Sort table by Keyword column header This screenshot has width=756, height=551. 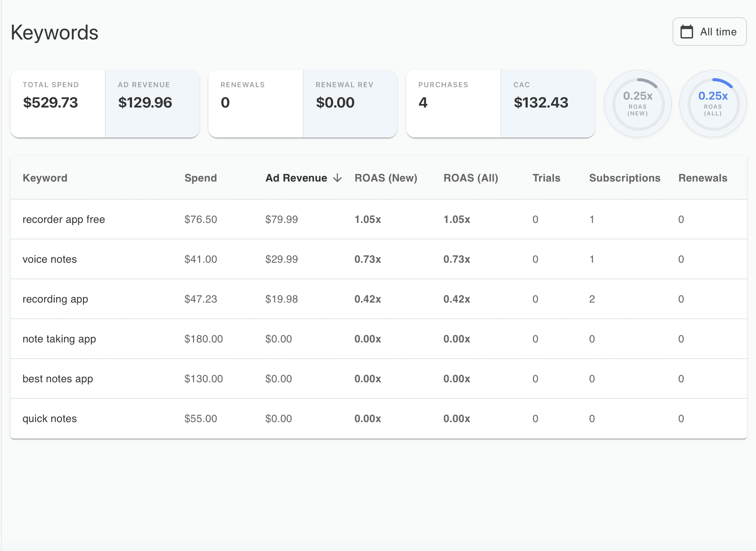[45, 178]
